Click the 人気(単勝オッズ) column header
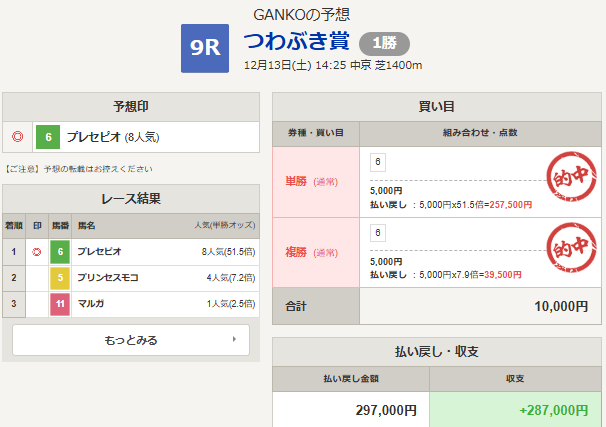606x427 pixels. [225, 225]
